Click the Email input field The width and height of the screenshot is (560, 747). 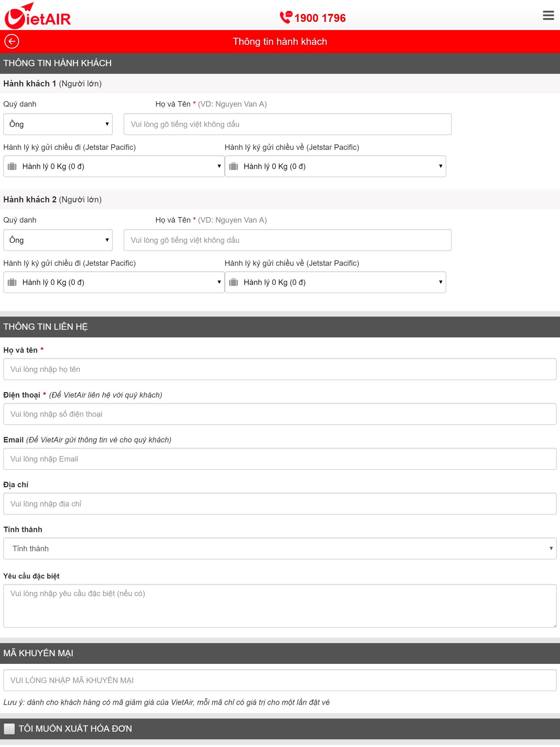point(280,459)
